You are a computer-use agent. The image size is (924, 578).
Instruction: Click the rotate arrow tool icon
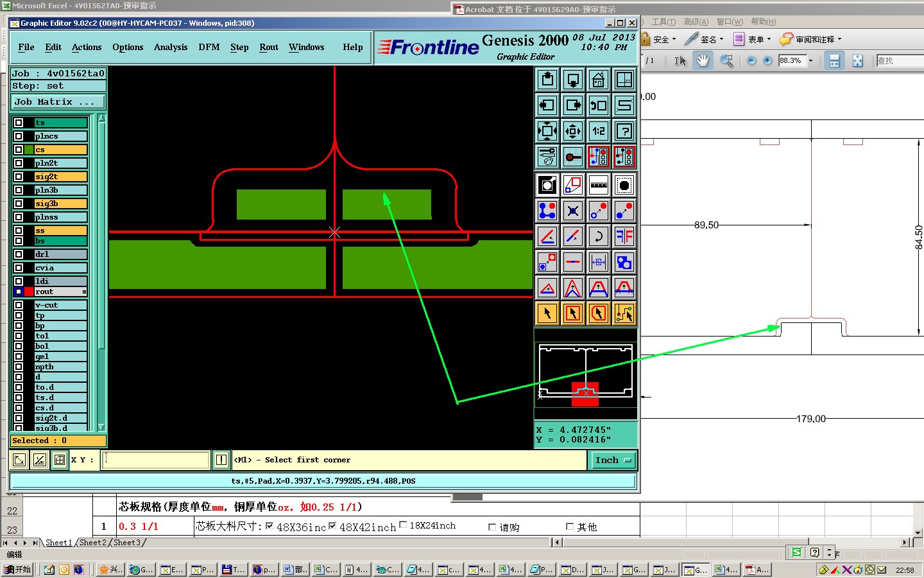click(x=598, y=236)
